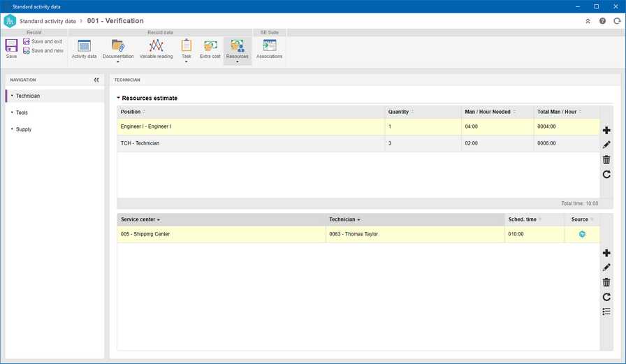Click the SE Suite logo icon
This screenshot has width=626, height=364.
10,21
